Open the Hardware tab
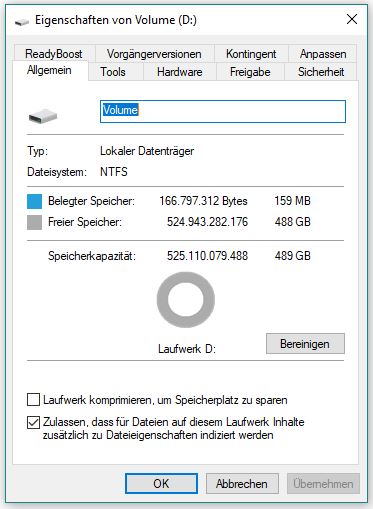This screenshot has height=509, width=373. [180, 72]
